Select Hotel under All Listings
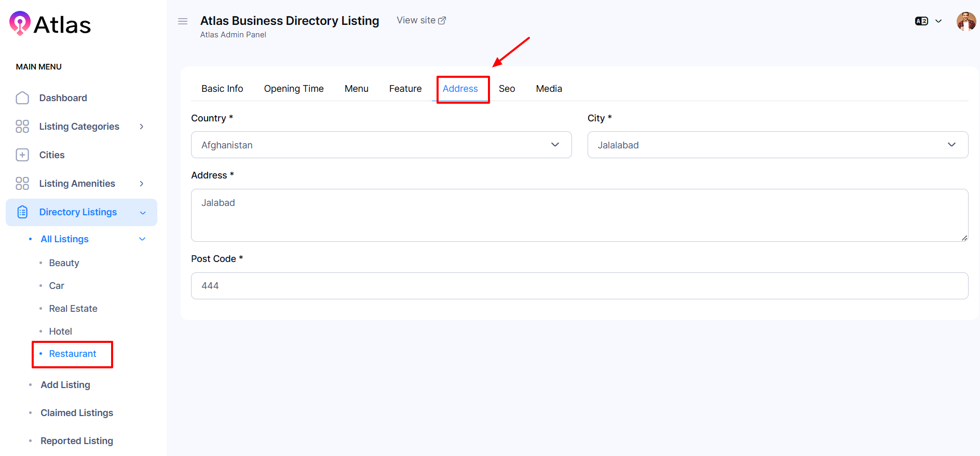 pyautogui.click(x=60, y=331)
